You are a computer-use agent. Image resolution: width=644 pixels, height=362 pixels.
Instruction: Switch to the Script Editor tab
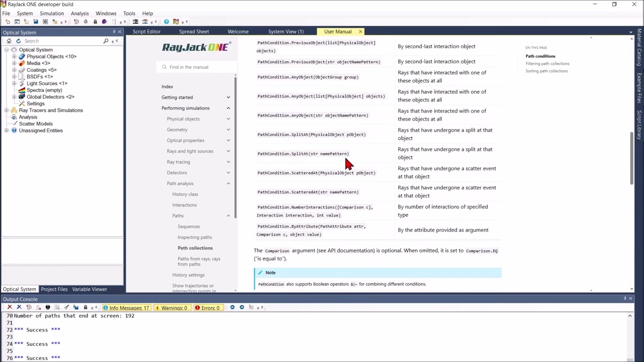click(146, 32)
